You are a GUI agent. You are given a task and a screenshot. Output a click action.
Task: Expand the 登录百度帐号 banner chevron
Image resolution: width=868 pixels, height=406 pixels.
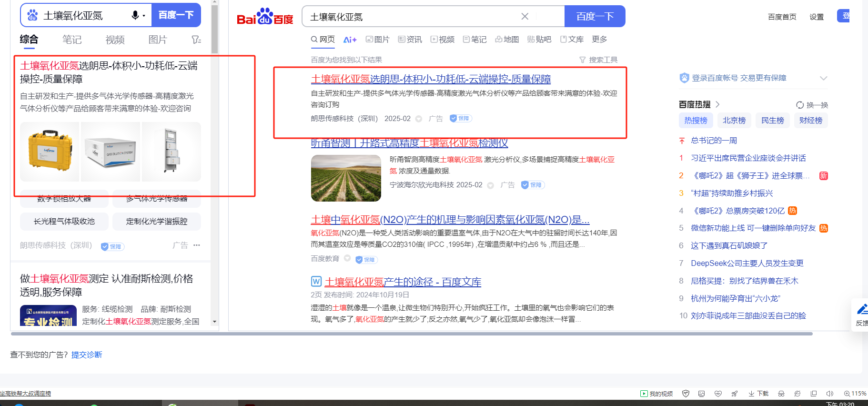point(823,78)
